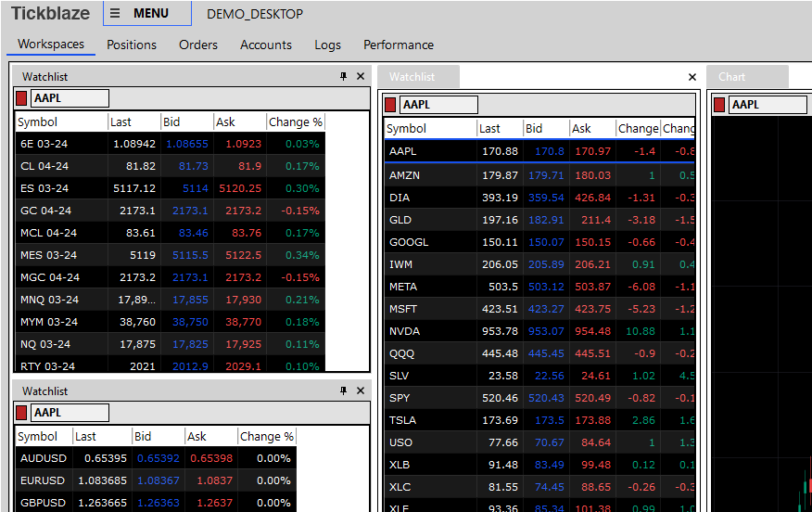Screen dimensions: 812x512
Task: Click ES 03-24 ask price 5120.25
Action: click(240, 188)
